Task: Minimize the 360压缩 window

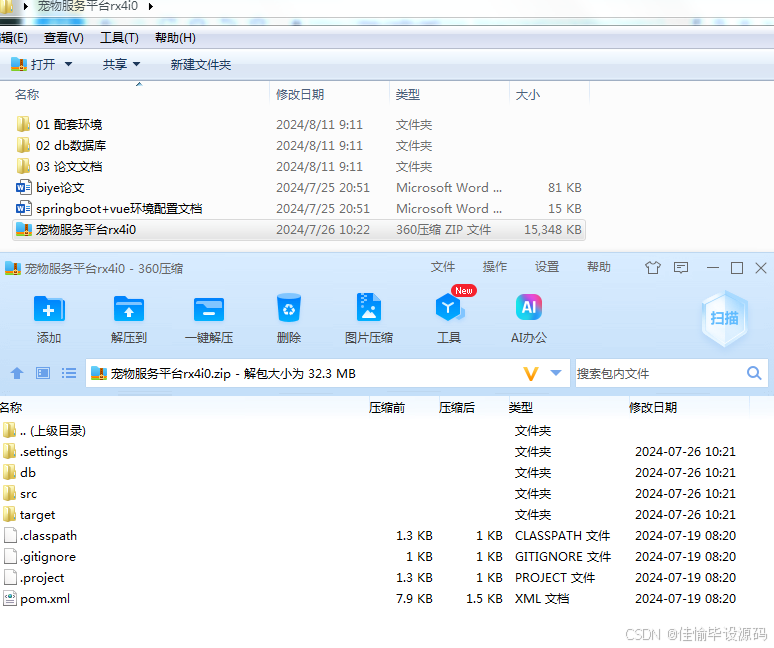Action: [713, 268]
